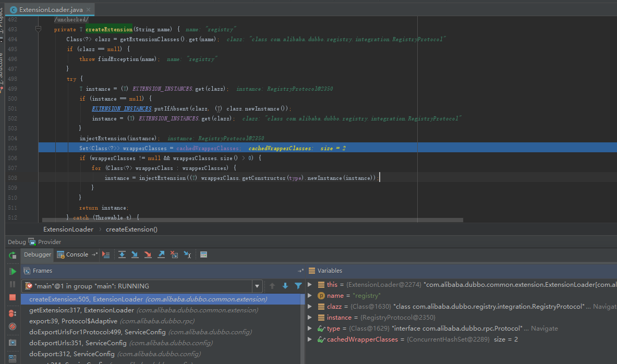The width and height of the screenshot is (617, 364).
Task: Open Evaluate Expression calculator icon
Action: 204,254
